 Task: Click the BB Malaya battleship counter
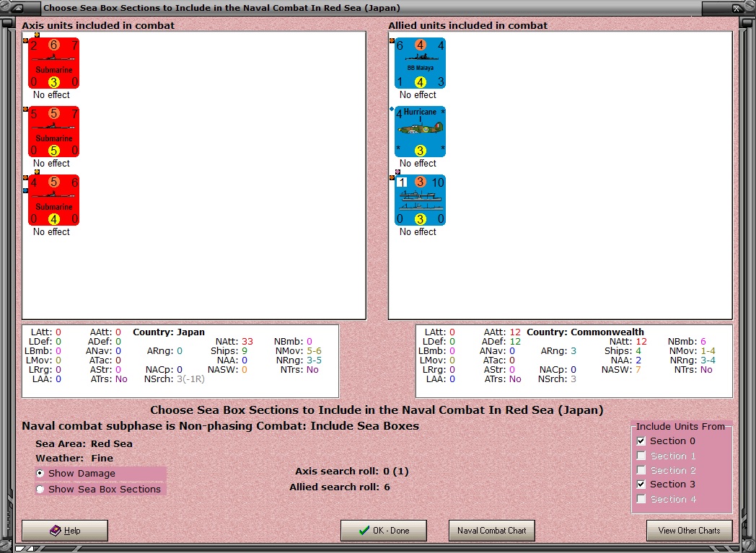tap(419, 62)
